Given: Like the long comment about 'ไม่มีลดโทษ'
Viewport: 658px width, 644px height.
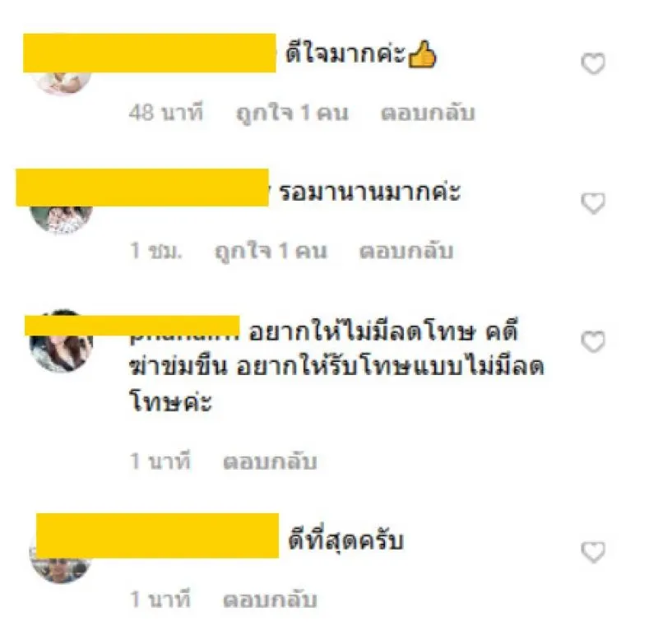Looking at the screenshot, I should click(x=593, y=341).
